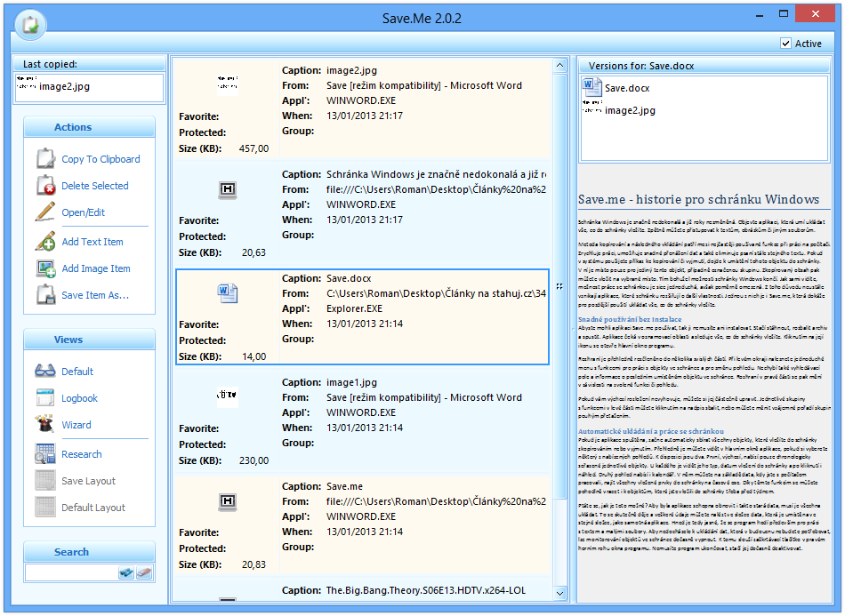Click the HTML icon of Save.me entry
Image resolution: width=845 pixels, height=616 pixels.
[x=228, y=501]
